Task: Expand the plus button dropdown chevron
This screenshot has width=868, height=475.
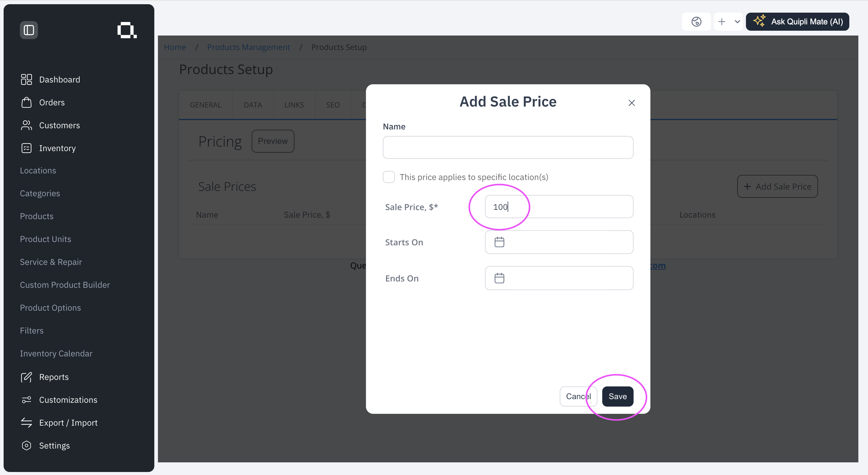Action: click(x=737, y=22)
